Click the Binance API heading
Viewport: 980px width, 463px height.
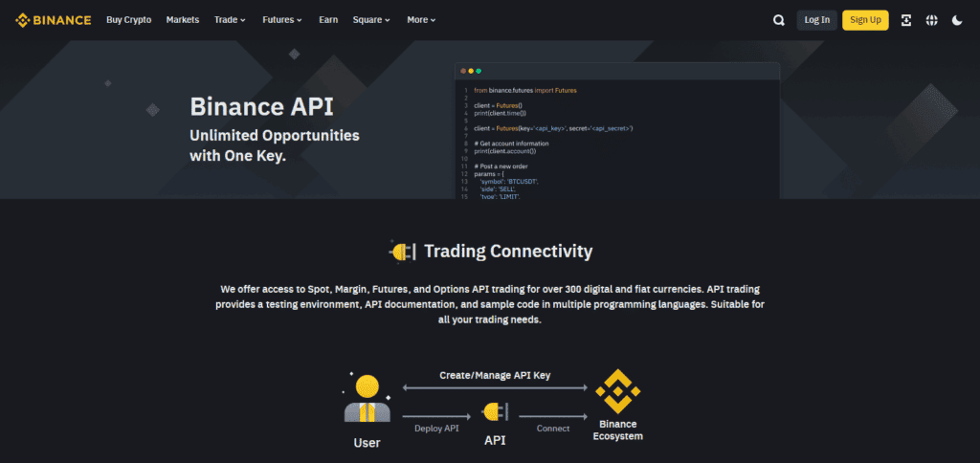point(262,106)
